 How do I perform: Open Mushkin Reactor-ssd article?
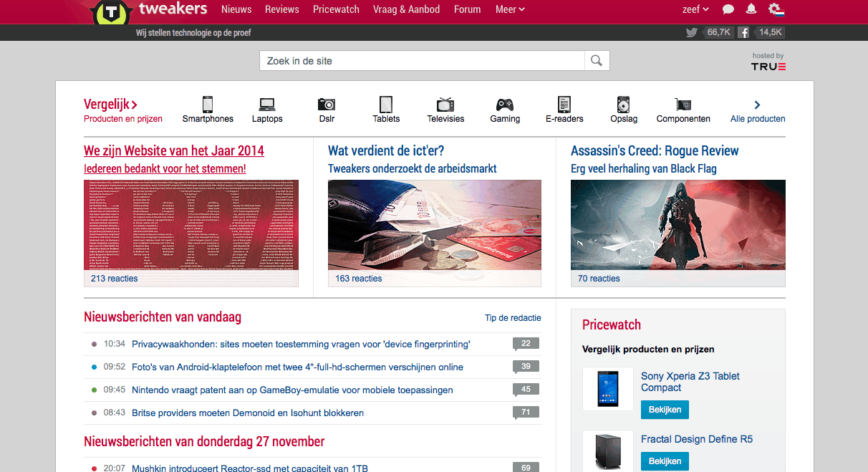pos(250,468)
